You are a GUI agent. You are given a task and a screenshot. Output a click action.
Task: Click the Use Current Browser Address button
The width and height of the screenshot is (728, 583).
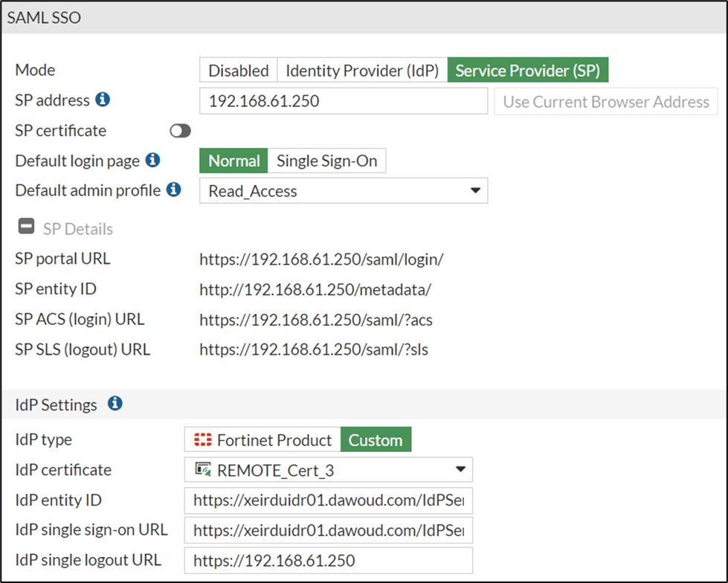pos(605,101)
